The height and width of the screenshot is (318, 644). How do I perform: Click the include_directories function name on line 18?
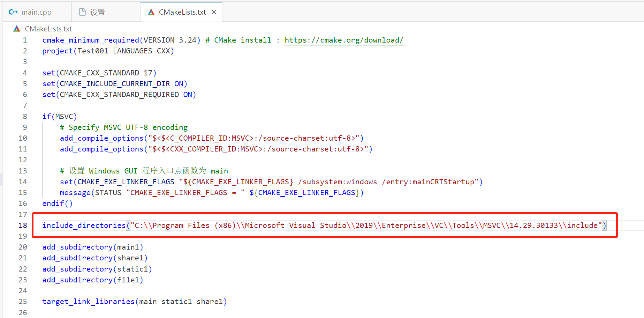84,225
